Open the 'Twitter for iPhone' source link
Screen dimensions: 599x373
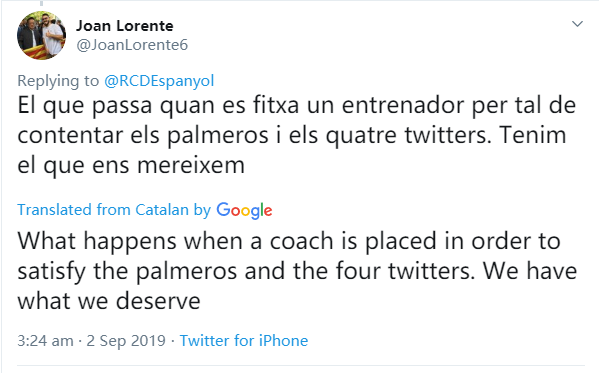244,341
